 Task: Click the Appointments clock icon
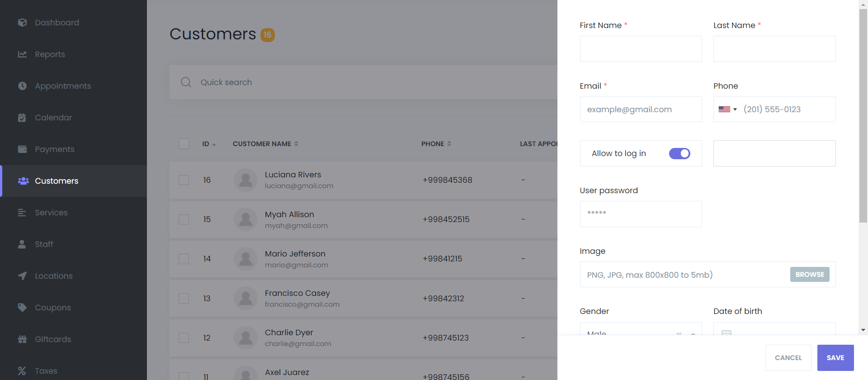pos(22,86)
